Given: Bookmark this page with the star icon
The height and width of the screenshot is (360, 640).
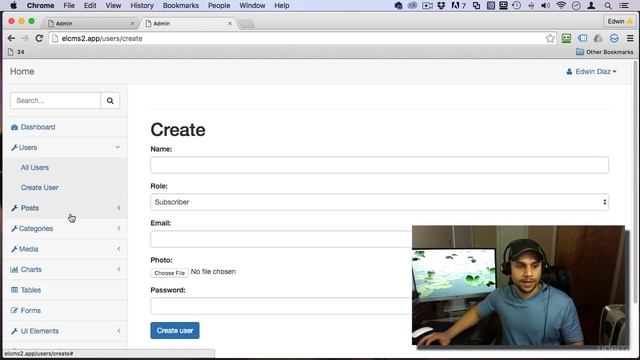Looking at the screenshot, I should click(550, 38).
